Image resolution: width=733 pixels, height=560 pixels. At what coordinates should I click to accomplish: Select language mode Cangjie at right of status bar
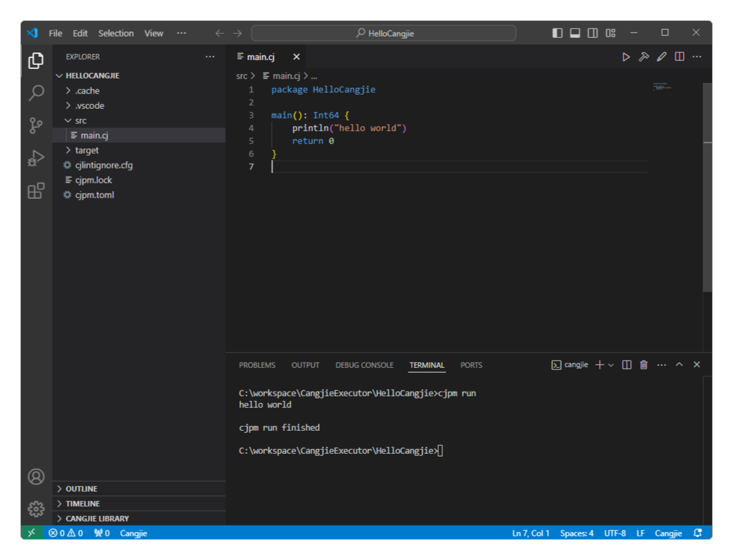tap(668, 533)
